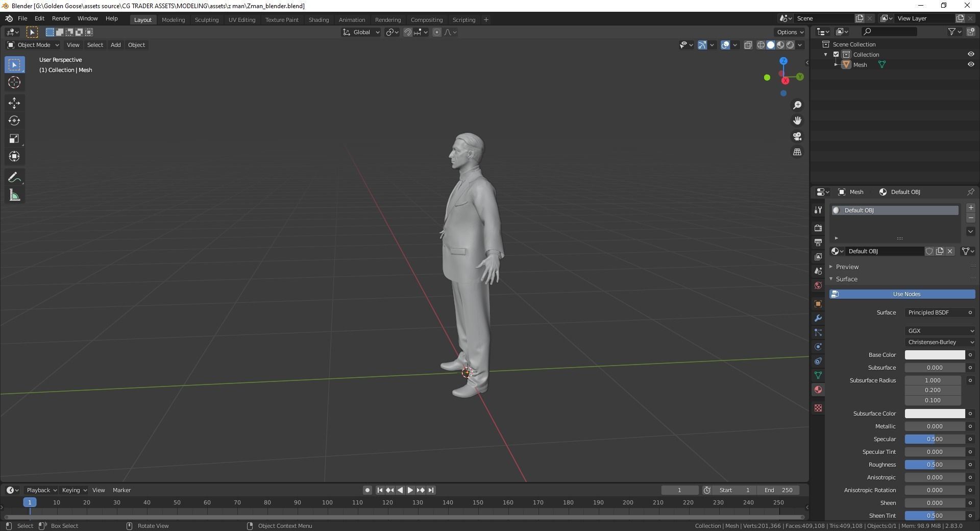Adjust the Roughness slider
This screenshot has width=980, height=531.
(x=935, y=465)
